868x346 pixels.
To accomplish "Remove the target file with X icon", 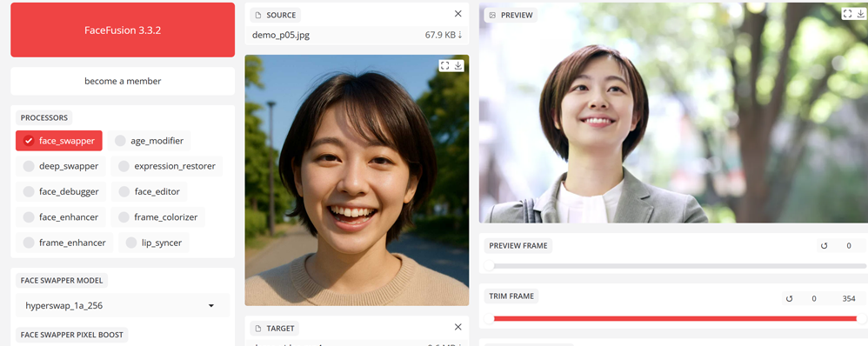I will (457, 327).
